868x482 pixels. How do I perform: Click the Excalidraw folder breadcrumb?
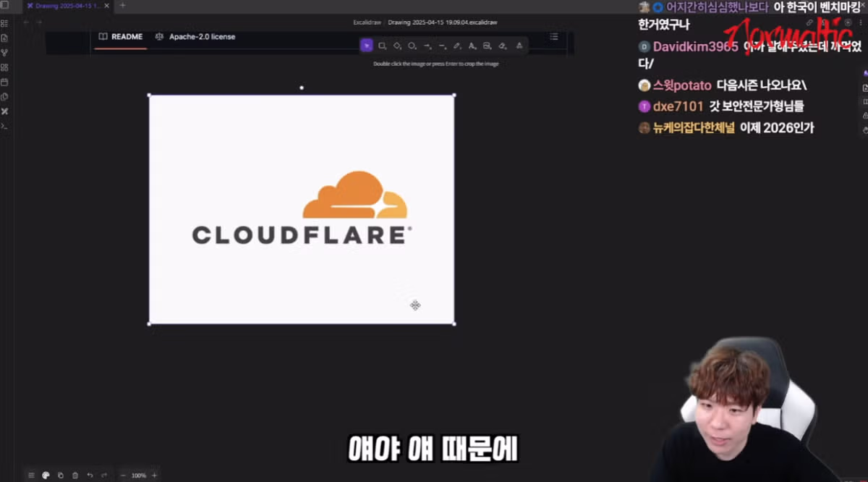pos(367,22)
